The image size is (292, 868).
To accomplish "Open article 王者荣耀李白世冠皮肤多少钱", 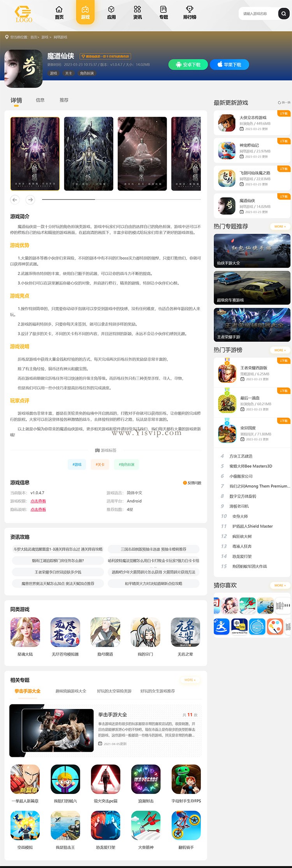I will [58, 572].
